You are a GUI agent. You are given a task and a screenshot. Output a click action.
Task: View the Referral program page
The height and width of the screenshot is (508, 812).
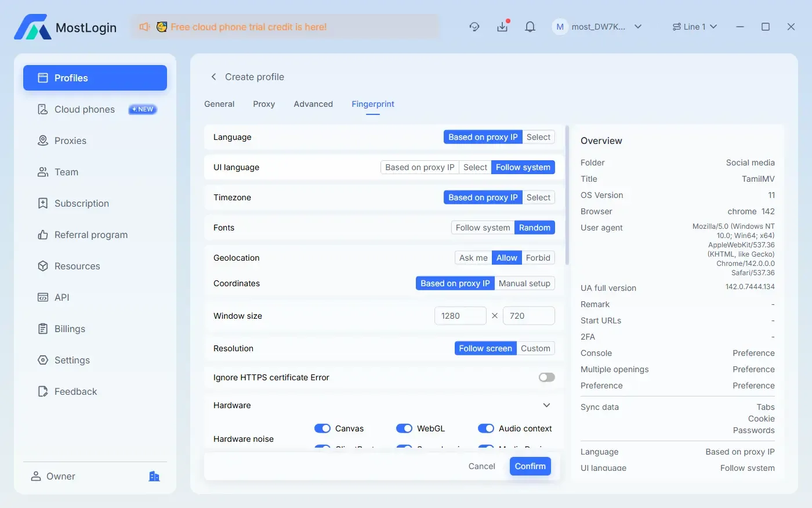(x=91, y=235)
